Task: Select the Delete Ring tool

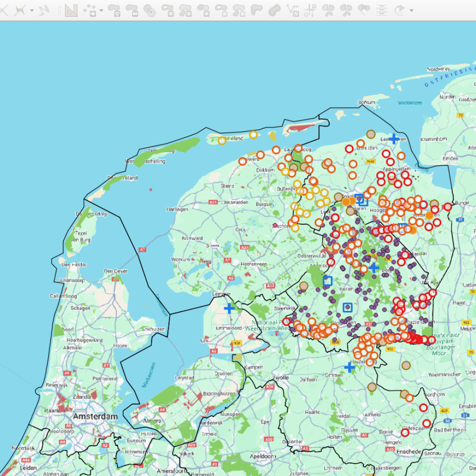Action: pyautogui.click(x=221, y=10)
